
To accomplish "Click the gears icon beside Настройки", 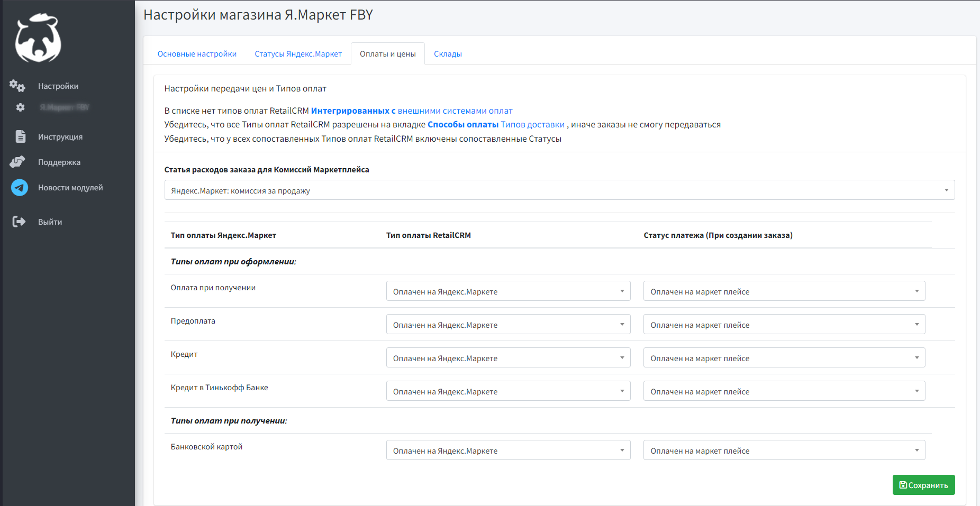I will pos(17,86).
